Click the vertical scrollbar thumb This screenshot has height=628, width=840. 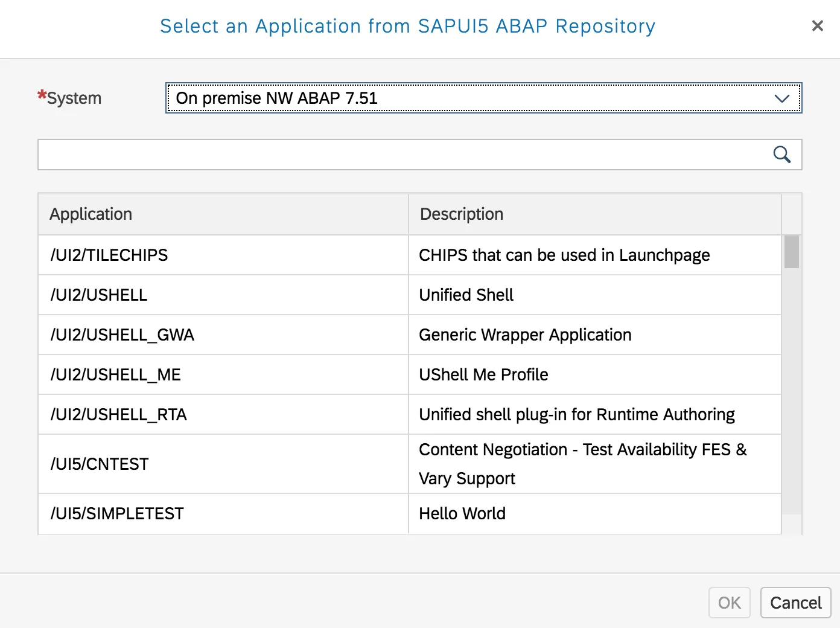792,252
